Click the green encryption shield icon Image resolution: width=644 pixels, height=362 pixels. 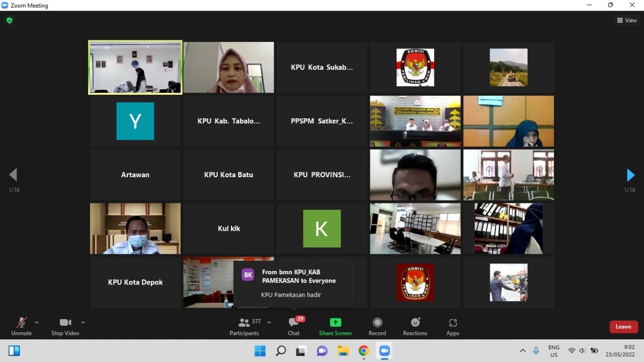click(9, 21)
